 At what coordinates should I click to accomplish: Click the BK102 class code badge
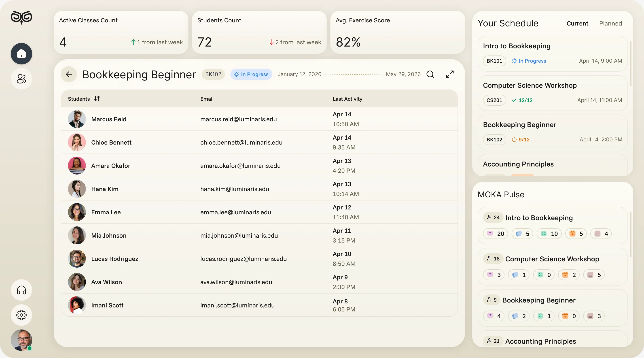pos(213,74)
